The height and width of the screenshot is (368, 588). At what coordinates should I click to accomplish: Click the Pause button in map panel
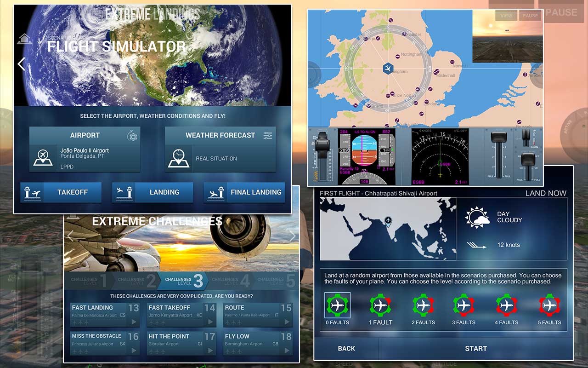[x=530, y=15]
